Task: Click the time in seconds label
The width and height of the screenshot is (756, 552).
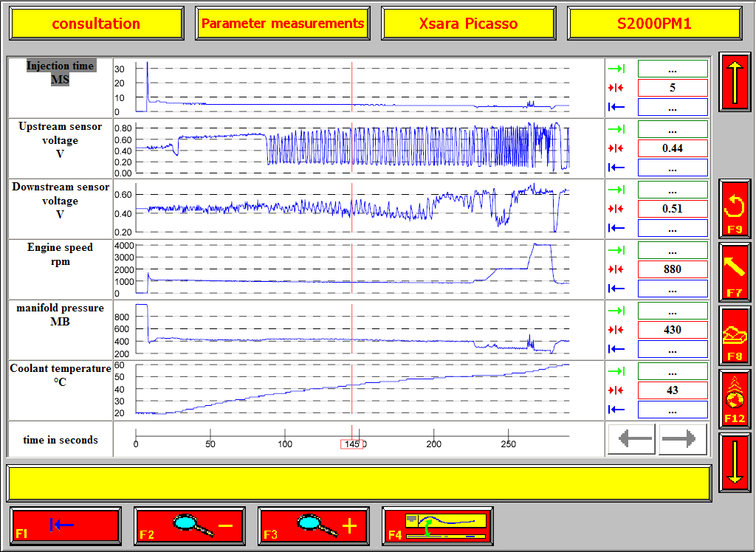Action: 61,440
